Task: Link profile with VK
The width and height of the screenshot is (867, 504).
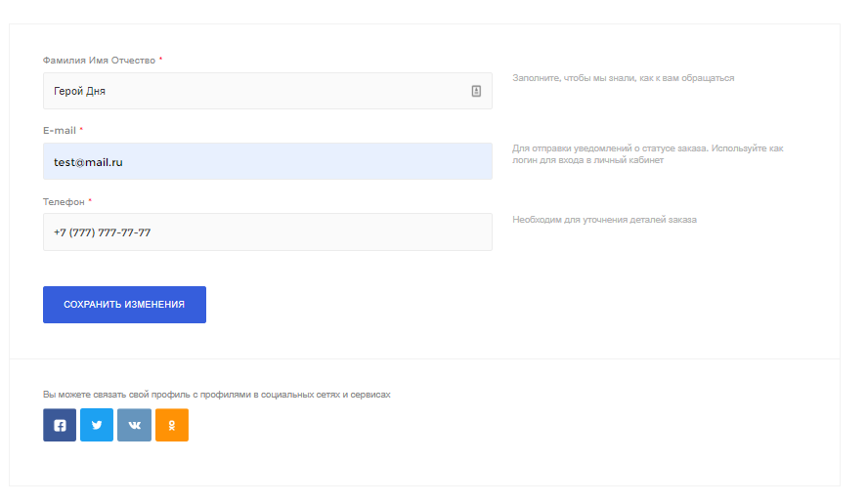Action: tap(134, 425)
